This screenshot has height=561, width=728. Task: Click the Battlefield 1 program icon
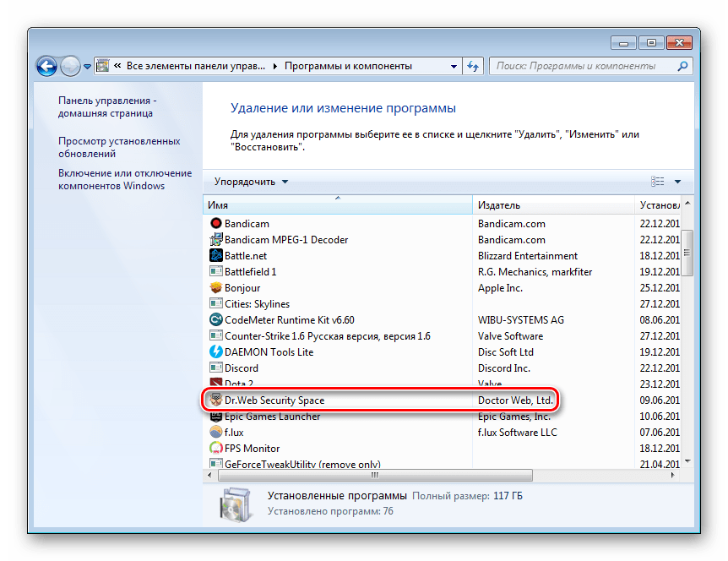[x=216, y=271]
